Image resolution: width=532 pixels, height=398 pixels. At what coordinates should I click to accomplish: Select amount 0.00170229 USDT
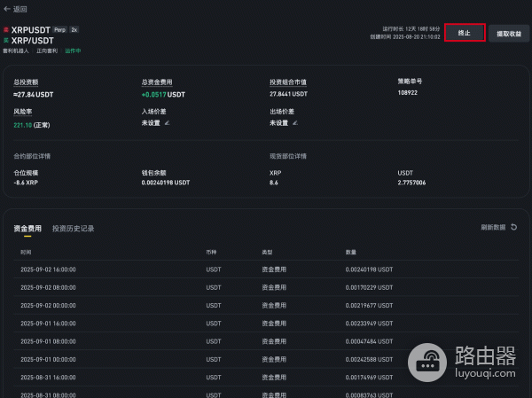pyautogui.click(x=369, y=287)
